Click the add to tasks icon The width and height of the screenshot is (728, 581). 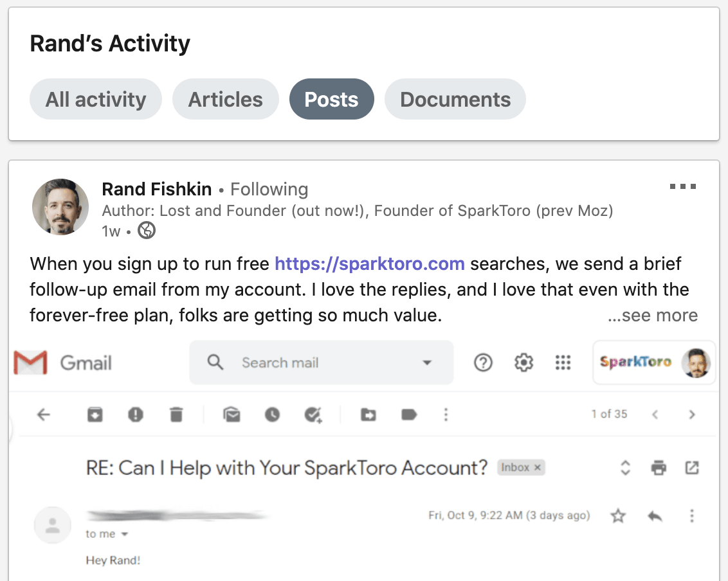point(313,414)
